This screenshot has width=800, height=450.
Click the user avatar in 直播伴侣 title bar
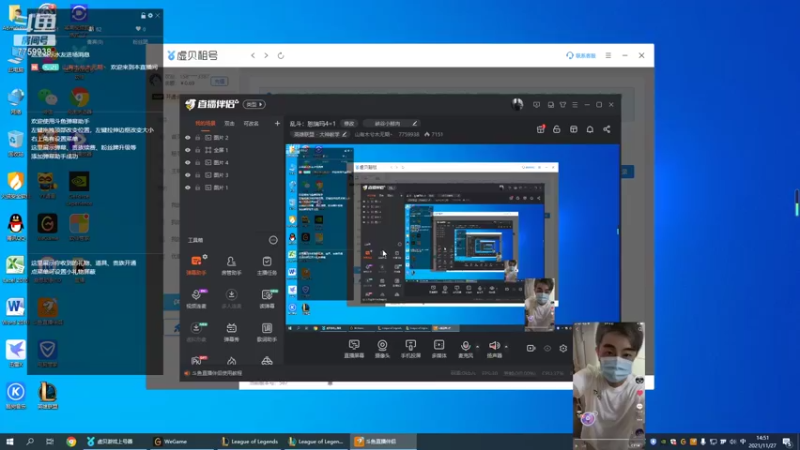[517, 104]
